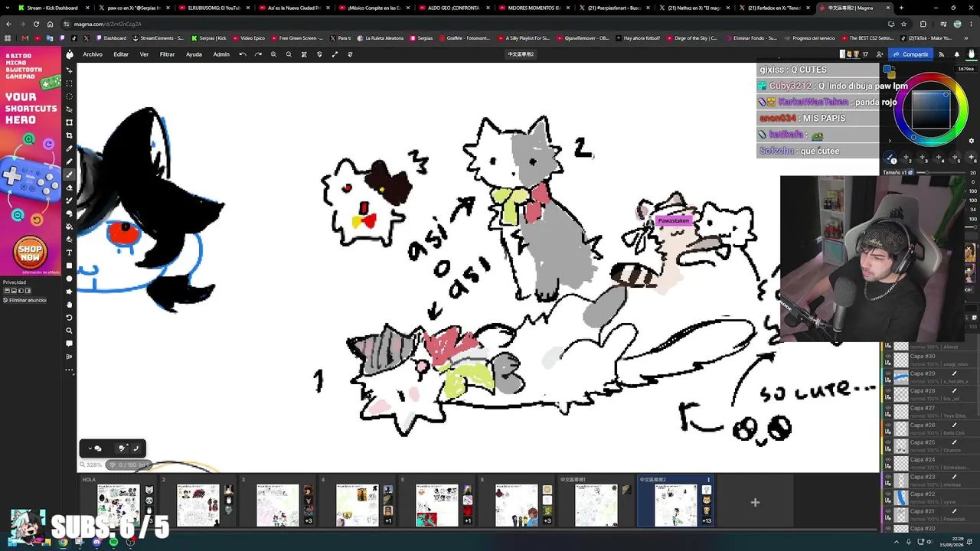The height and width of the screenshot is (551, 980).
Task: Select the rectangle shape tool
Action: 69,266
